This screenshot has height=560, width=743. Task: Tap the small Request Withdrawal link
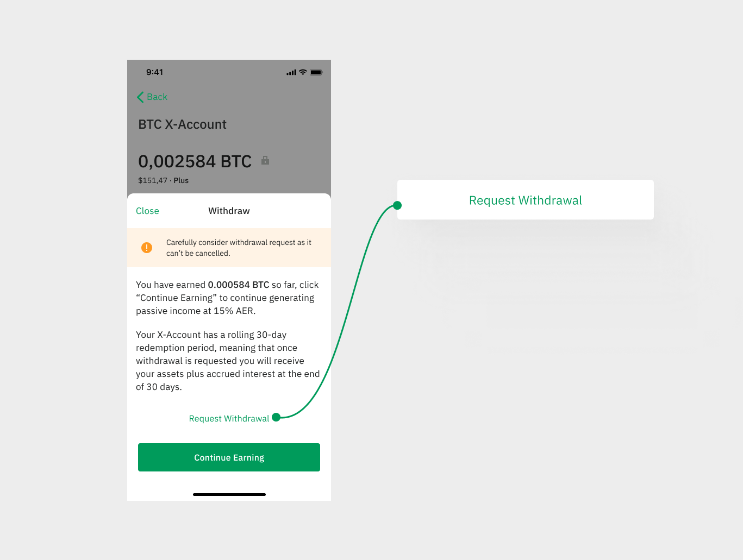tap(229, 418)
